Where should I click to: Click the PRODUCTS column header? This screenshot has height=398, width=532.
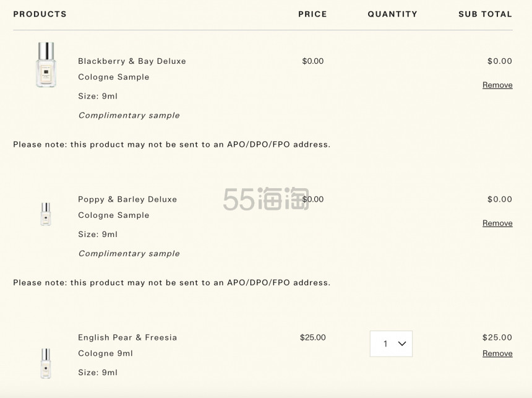[x=40, y=14]
